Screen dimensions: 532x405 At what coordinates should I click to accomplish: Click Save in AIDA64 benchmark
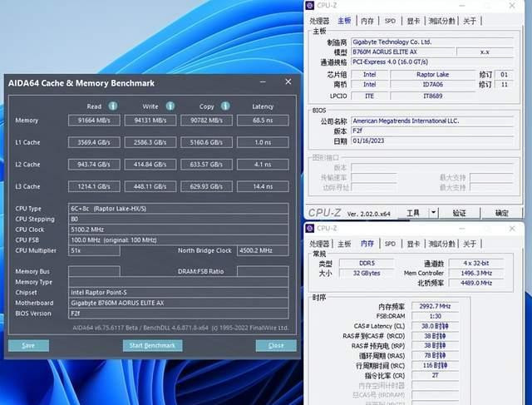pyautogui.click(x=28, y=346)
